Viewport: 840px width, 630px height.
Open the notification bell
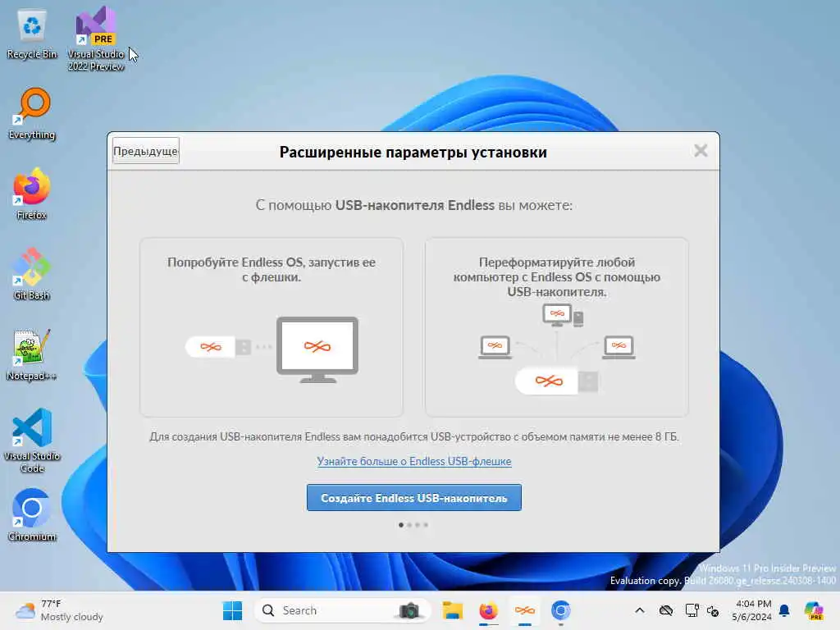point(784,610)
